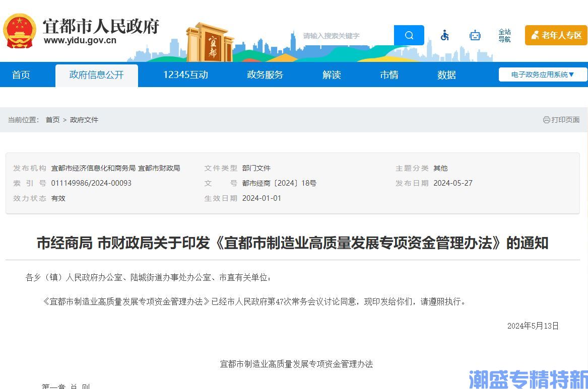Viewport: 588px width, 389px height.
Task: Open the 老年人专区 elderly mode button
Action: [x=556, y=35]
